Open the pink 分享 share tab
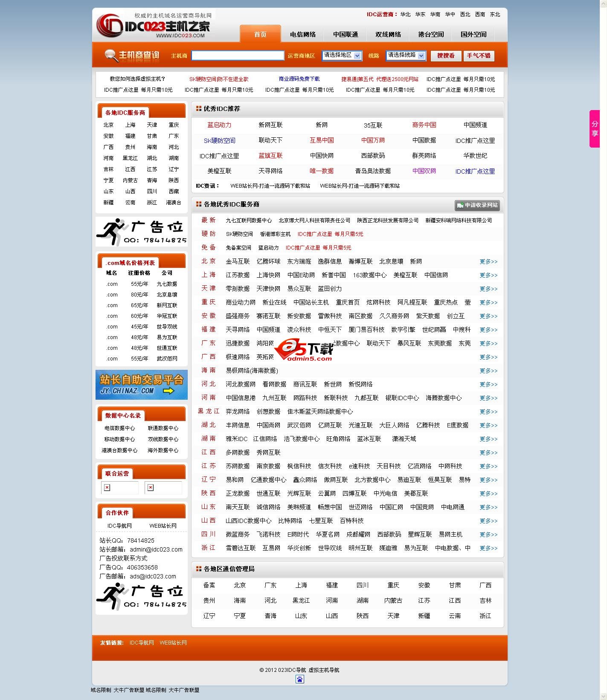 pyautogui.click(x=595, y=129)
